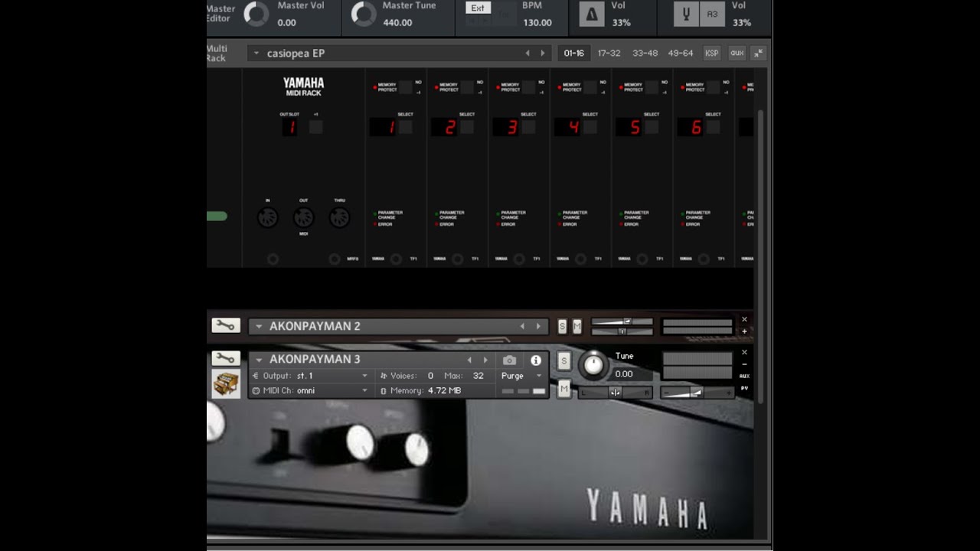Open the AKONPAYMAN 2 instrument name dropdown

pos(259,327)
